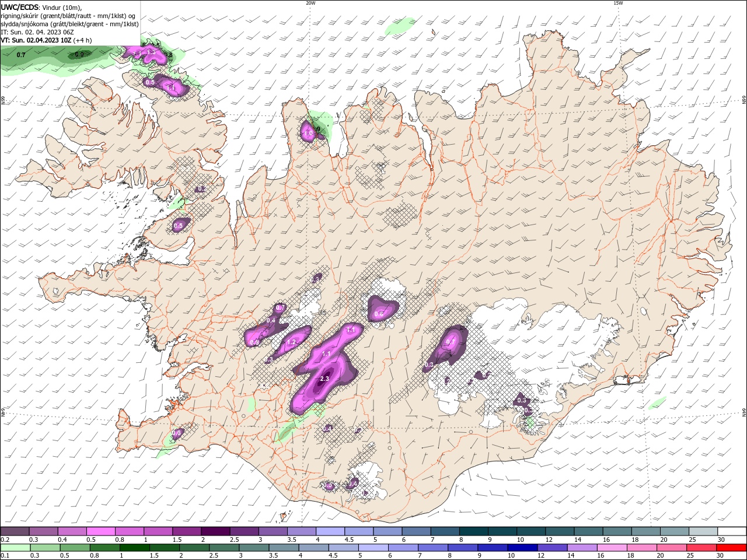Pick the upper legend swatch starting at 0.2

15,531
